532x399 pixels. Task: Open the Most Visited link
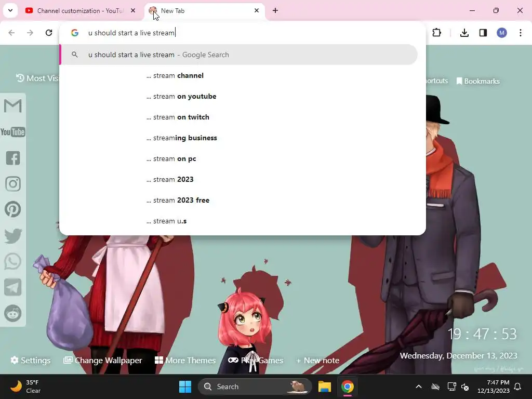tap(37, 78)
